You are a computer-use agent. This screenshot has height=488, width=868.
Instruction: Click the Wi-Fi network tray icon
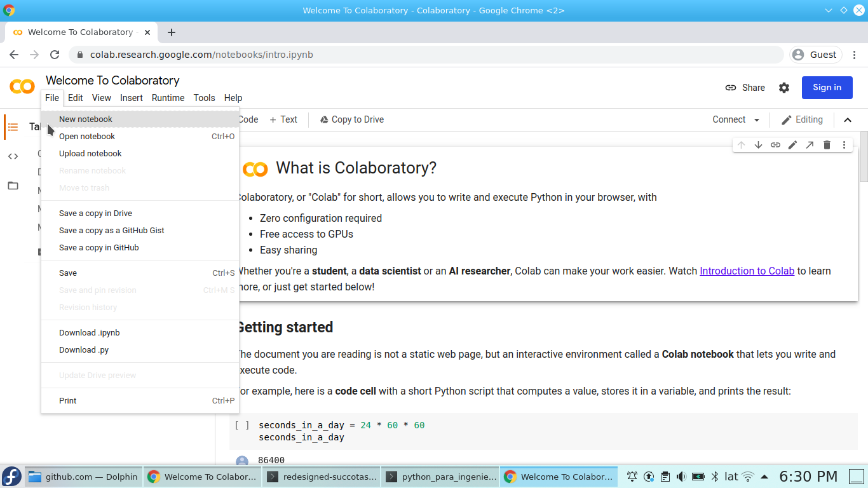click(748, 477)
